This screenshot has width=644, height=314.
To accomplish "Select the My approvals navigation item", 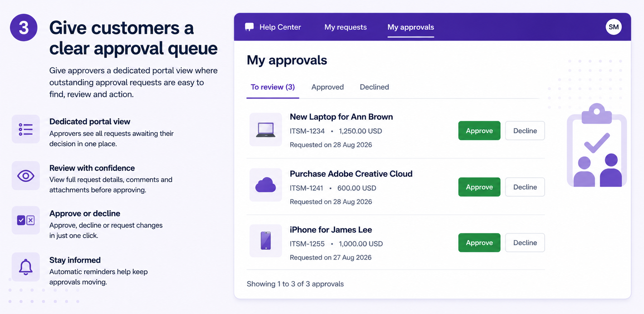I will 411,27.
